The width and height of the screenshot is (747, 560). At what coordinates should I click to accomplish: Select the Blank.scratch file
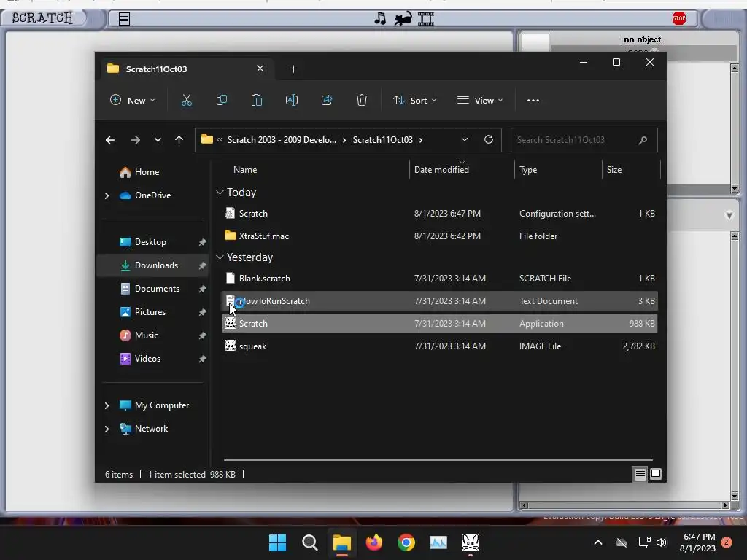[x=440, y=279]
